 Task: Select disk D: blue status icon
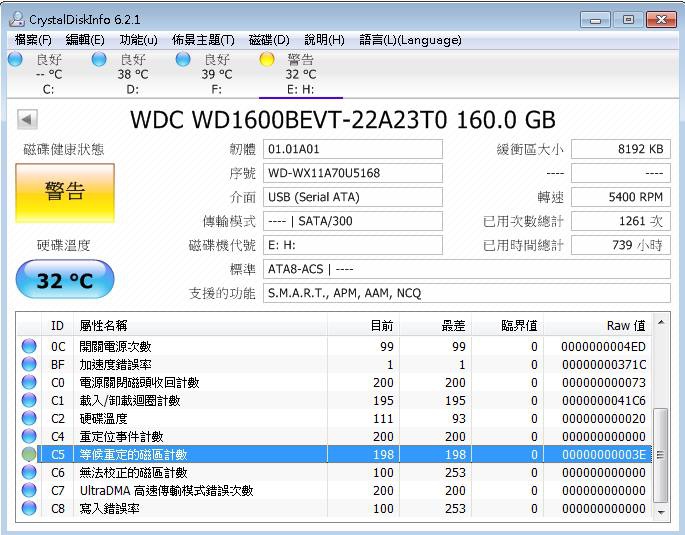(99, 59)
